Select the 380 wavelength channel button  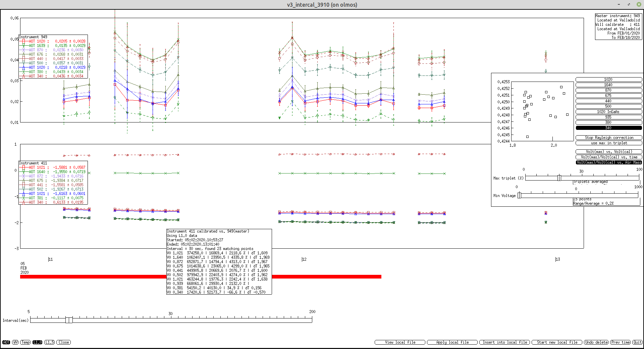click(x=608, y=122)
